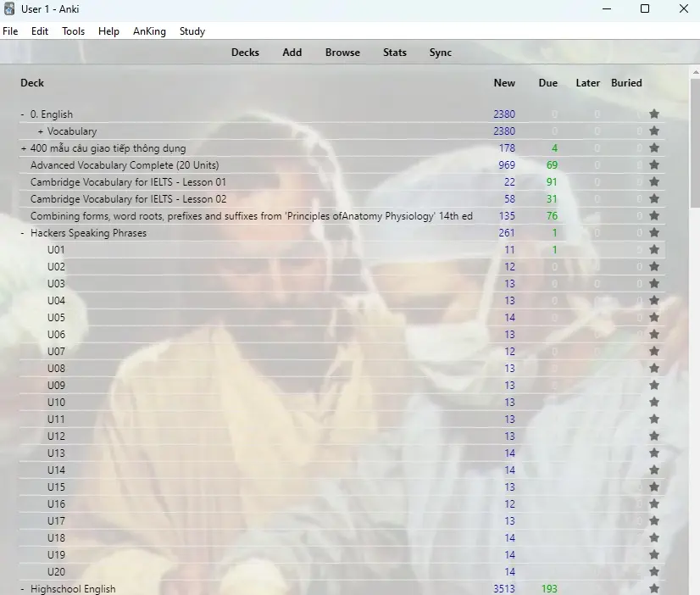Click star icon for Hackers Speaking Phrases

[654, 233]
